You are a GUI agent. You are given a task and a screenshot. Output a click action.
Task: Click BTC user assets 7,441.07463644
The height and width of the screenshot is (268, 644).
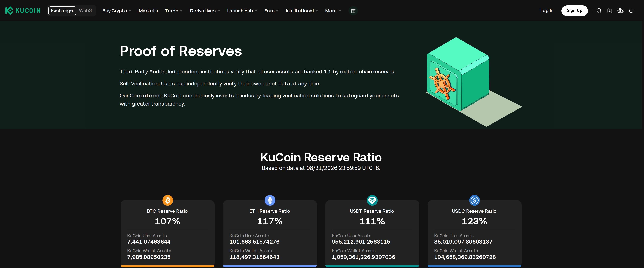[149, 242]
